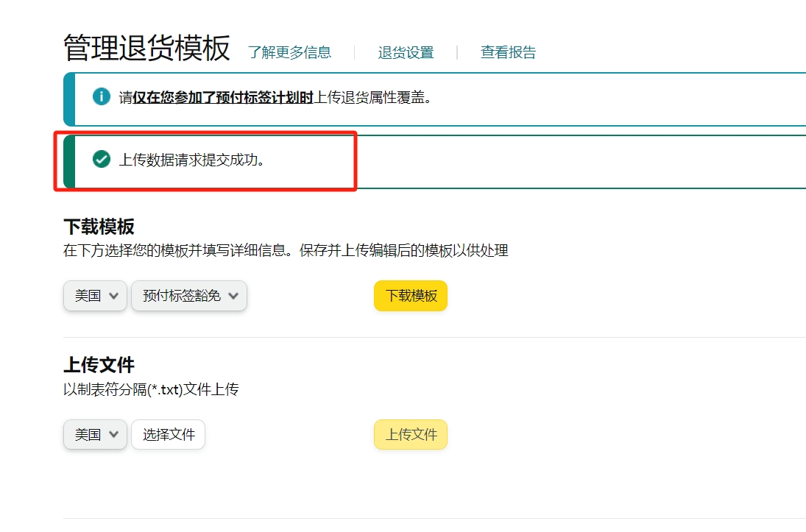Click the 上传退货属性覆盖 text in info banner
The image size is (806, 532).
point(373,97)
